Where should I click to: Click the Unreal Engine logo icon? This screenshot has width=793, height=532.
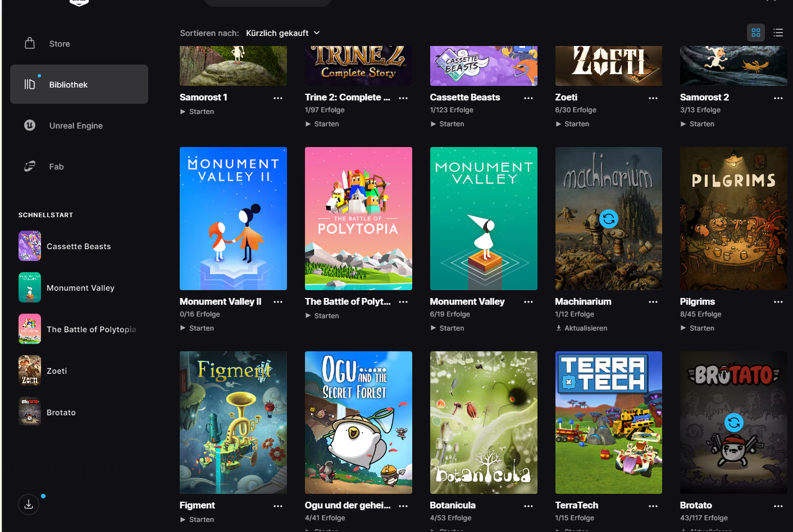coord(30,125)
